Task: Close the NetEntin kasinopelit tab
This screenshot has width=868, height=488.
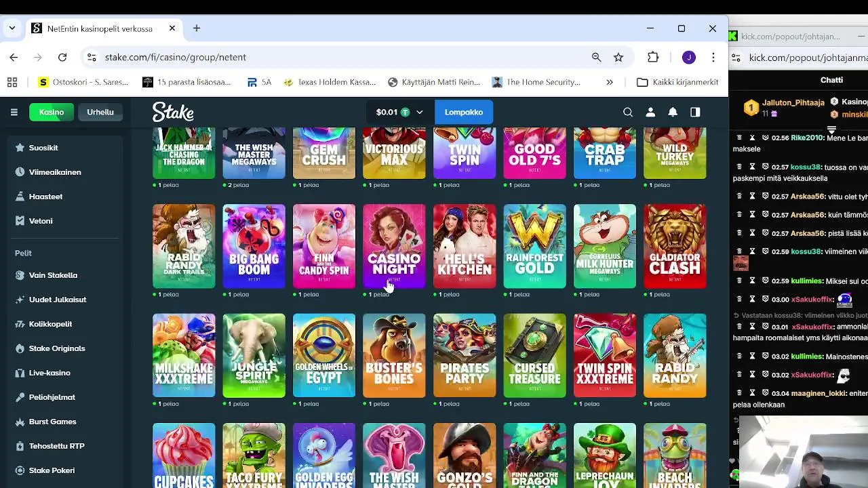Action: 172,28
